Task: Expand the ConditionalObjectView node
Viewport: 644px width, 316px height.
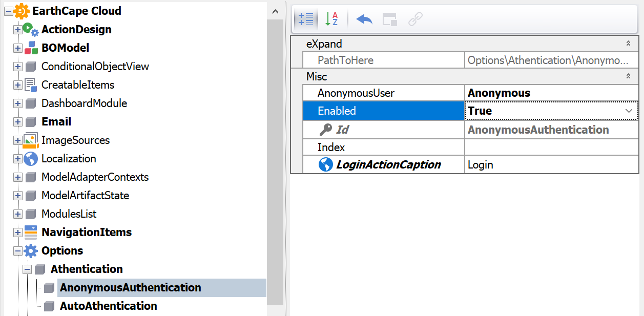Action: pyautogui.click(x=18, y=67)
